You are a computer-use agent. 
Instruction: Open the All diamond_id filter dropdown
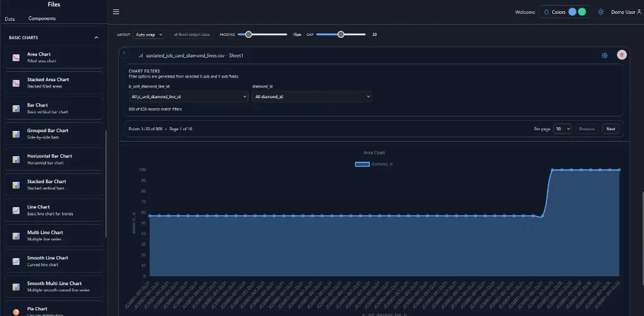(312, 96)
